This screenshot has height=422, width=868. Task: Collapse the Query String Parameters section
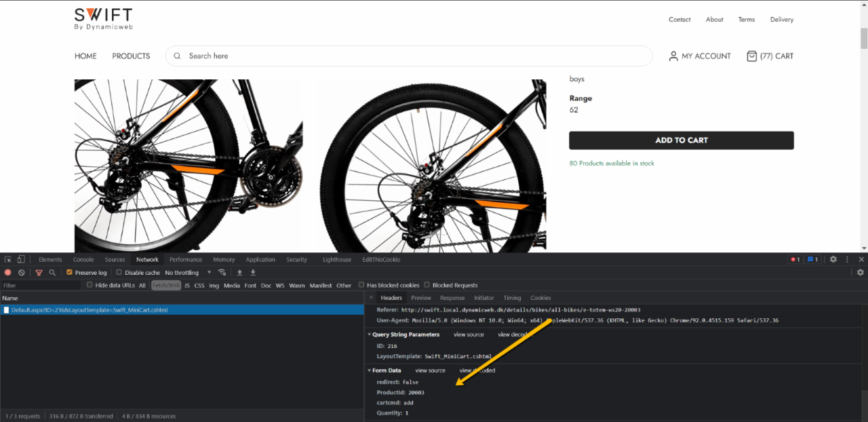click(x=370, y=334)
